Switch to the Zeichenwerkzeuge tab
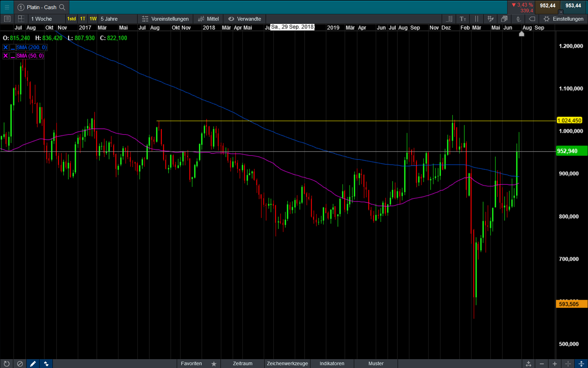Image resolution: width=588 pixels, height=368 pixels. point(287,364)
